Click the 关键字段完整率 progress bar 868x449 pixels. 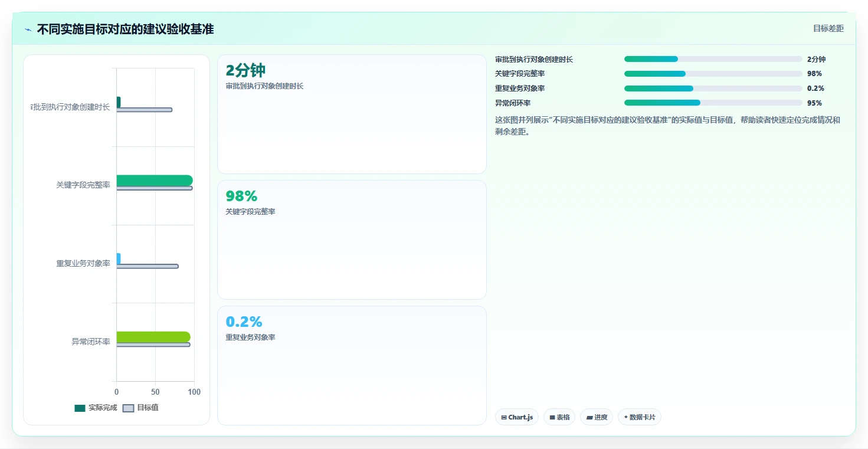tap(713, 74)
